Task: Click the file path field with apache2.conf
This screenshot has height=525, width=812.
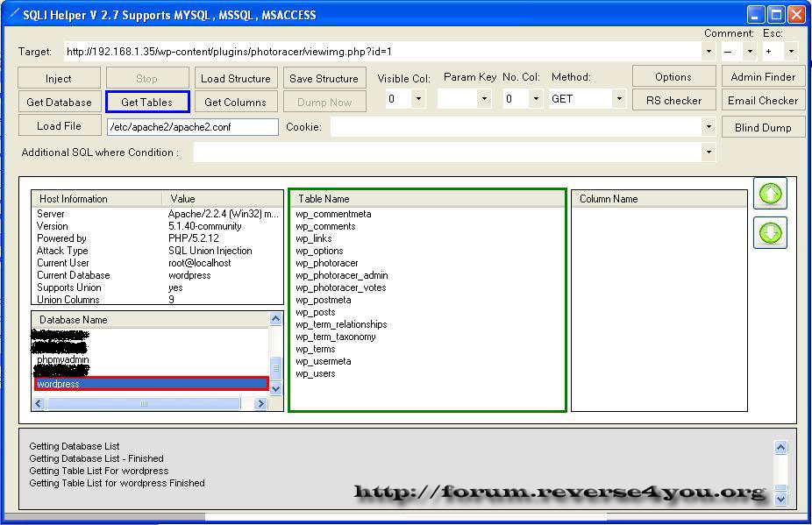Action: [193, 127]
